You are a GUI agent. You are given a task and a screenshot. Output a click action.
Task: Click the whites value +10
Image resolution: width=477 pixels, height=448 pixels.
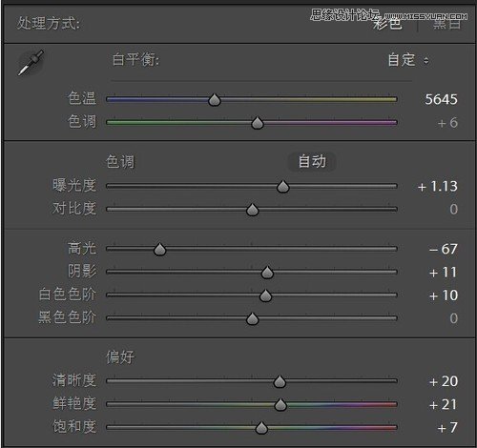[444, 295]
